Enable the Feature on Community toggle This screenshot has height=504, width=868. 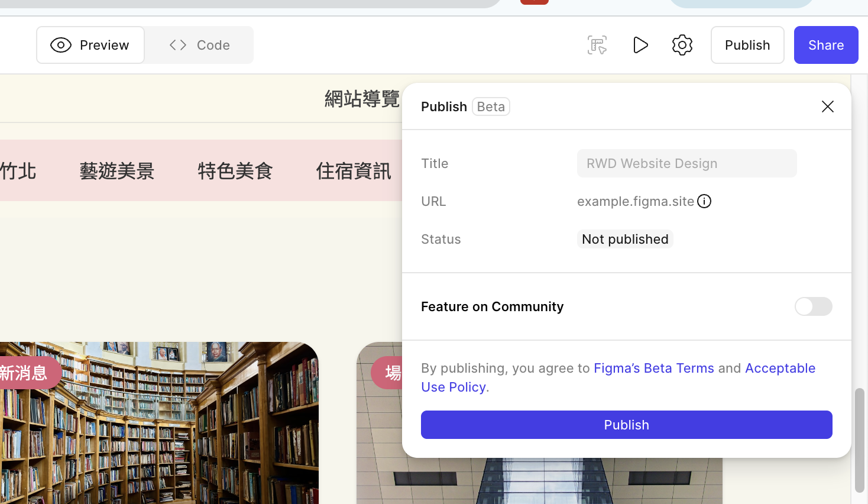[813, 306]
